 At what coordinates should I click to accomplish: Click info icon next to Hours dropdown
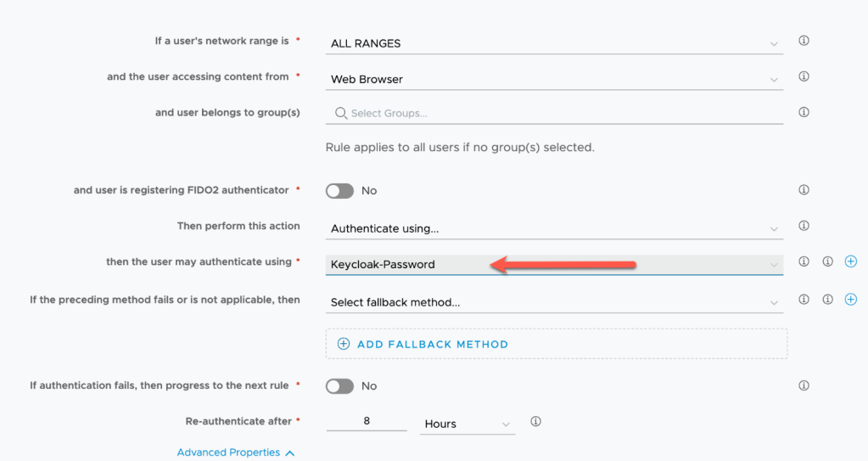point(535,421)
